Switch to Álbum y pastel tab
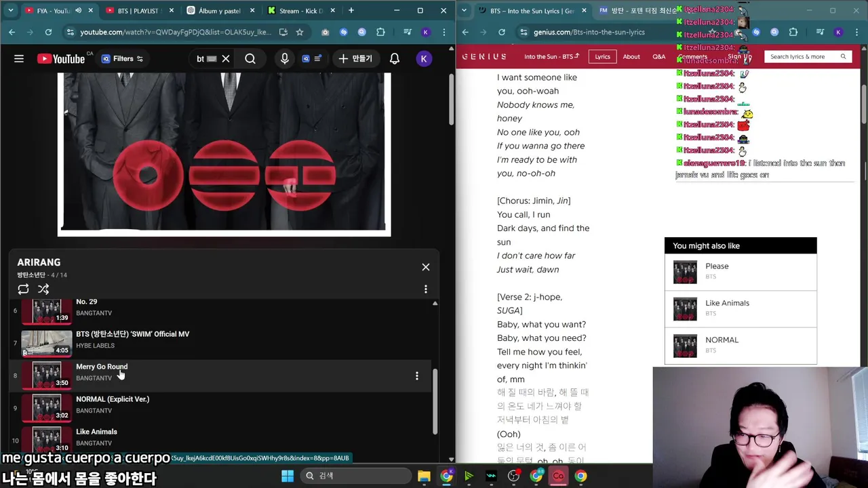This screenshot has width=868, height=488. point(220,11)
